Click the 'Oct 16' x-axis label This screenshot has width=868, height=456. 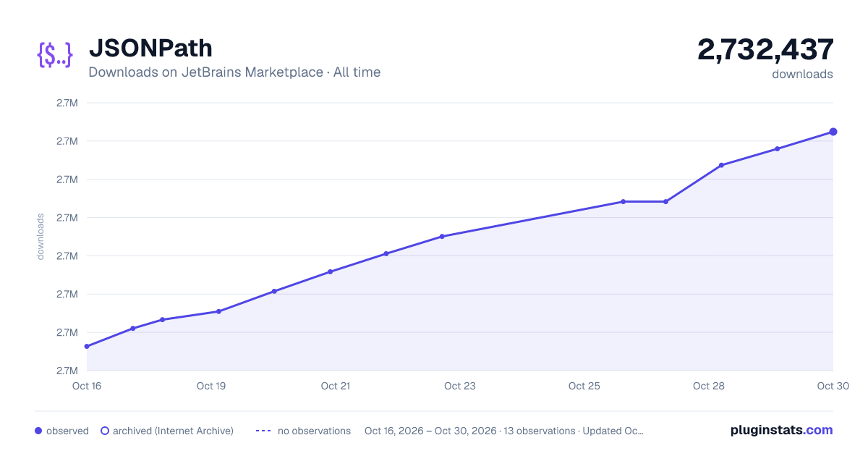coord(87,386)
